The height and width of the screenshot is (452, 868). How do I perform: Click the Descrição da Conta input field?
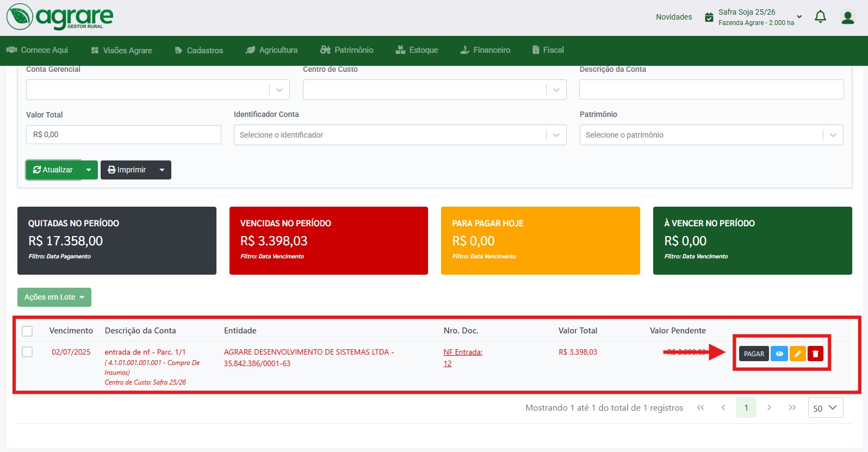(x=711, y=90)
